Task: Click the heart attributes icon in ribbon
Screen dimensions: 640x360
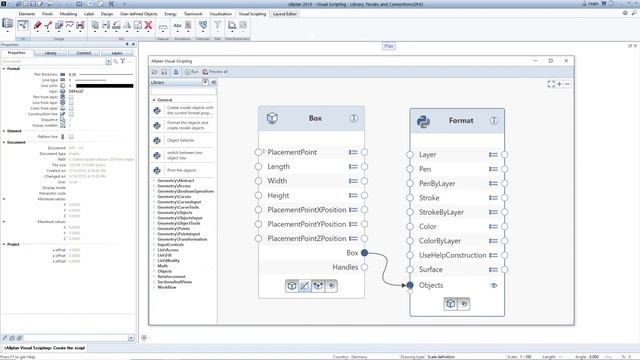Action: 203,25
